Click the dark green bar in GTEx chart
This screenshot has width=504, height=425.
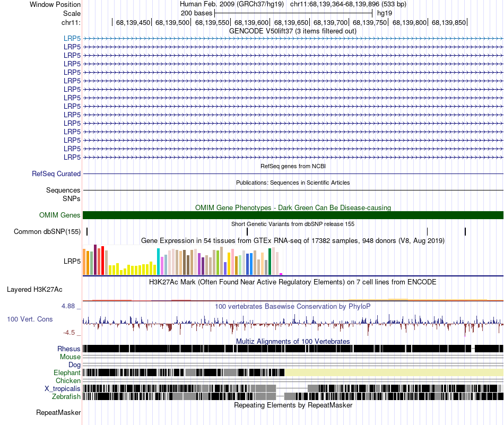[270, 262]
